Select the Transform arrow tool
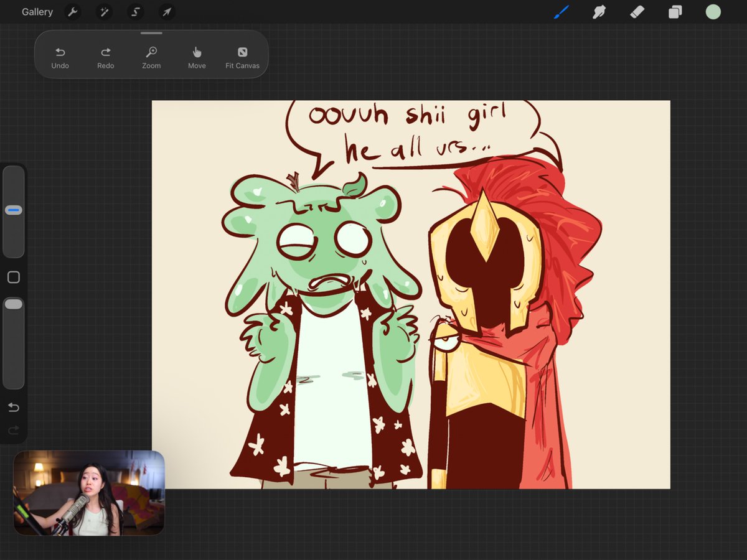The image size is (747, 560). (x=166, y=12)
